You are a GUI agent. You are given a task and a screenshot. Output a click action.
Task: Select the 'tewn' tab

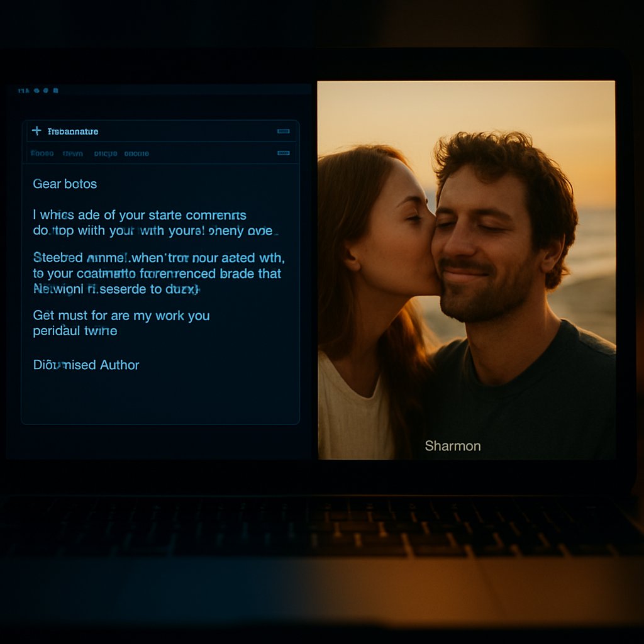pyautogui.click(x=73, y=153)
